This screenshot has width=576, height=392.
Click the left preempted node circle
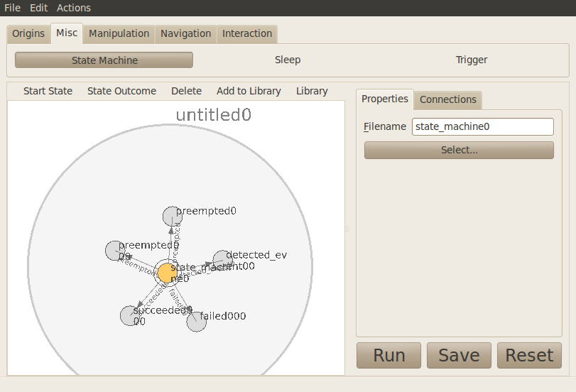click(114, 251)
